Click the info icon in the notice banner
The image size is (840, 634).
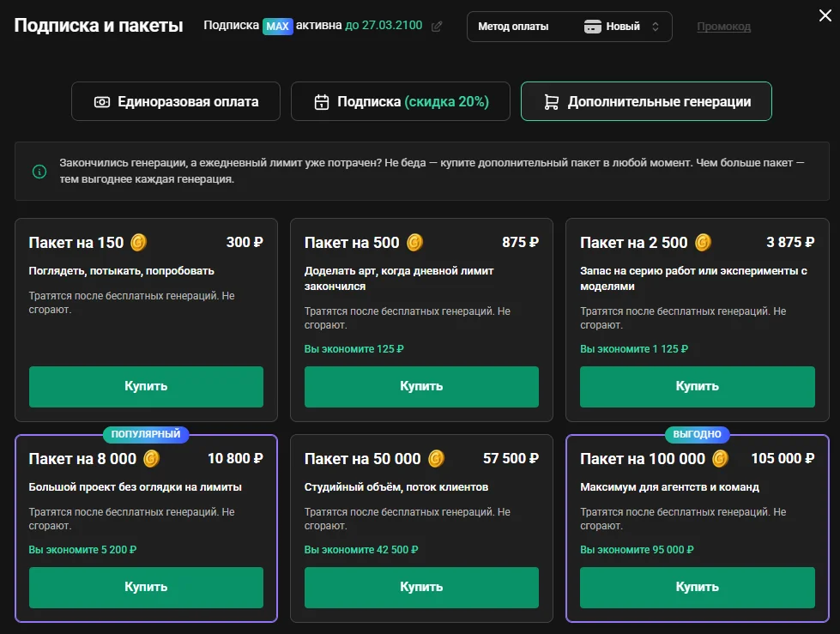pos(39,172)
